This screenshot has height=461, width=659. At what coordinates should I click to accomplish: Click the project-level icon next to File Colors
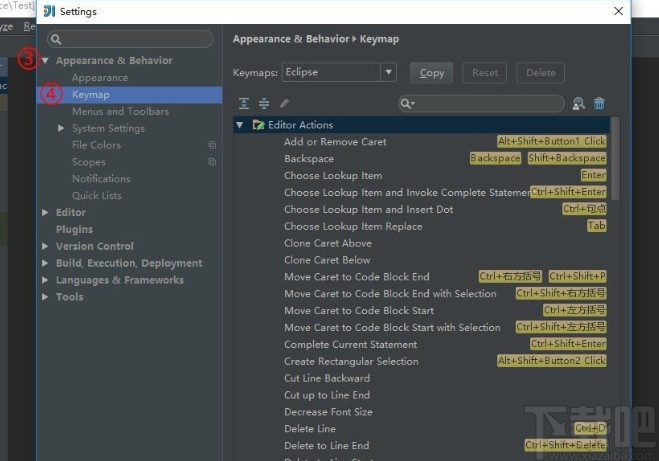(211, 145)
